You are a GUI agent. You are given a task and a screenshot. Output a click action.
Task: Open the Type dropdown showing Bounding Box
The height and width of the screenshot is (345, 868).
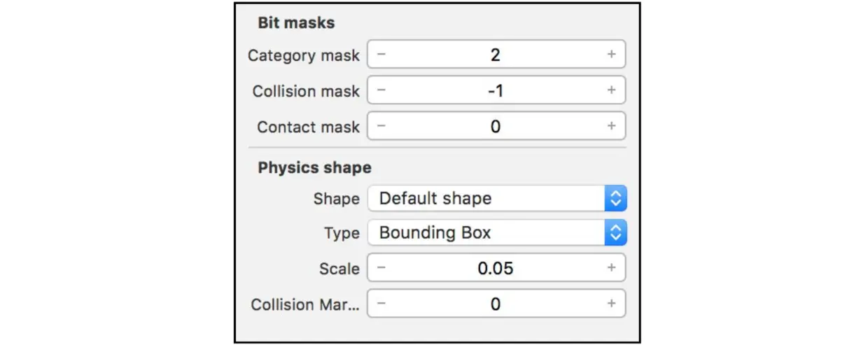click(x=486, y=233)
